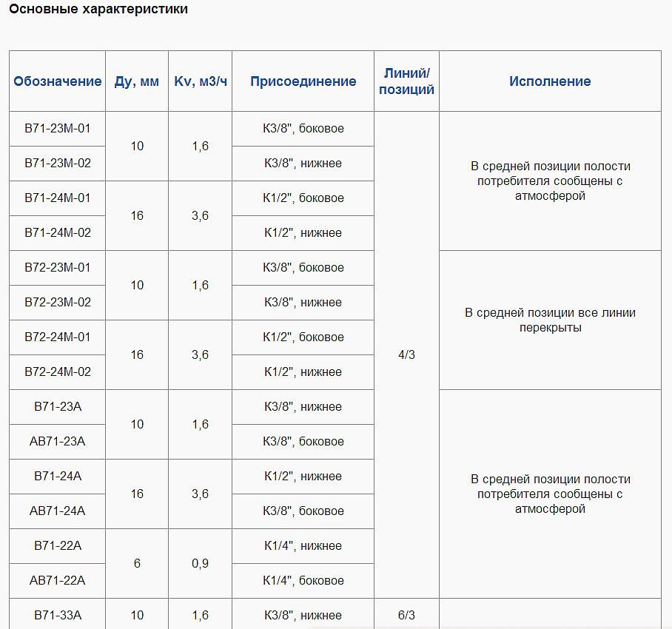Screen dimensions: 672x629
Task: Select the "Обозначение" column header
Action: tap(56, 81)
